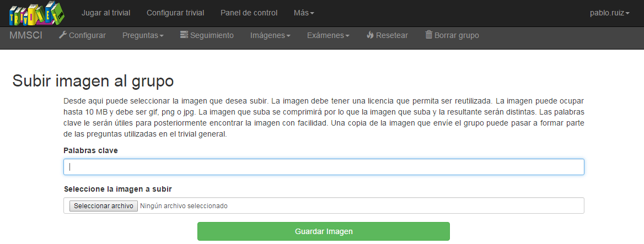Click the Seleccionar archivo button

click(104, 206)
